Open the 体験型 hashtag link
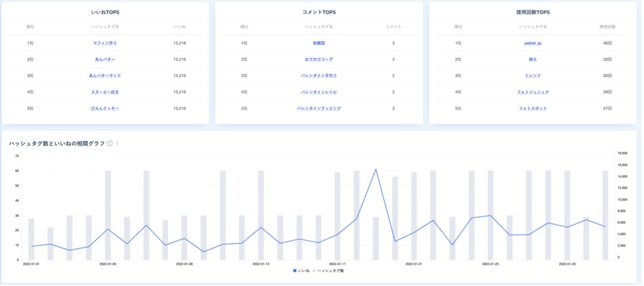This screenshot has width=644, height=286. click(319, 43)
